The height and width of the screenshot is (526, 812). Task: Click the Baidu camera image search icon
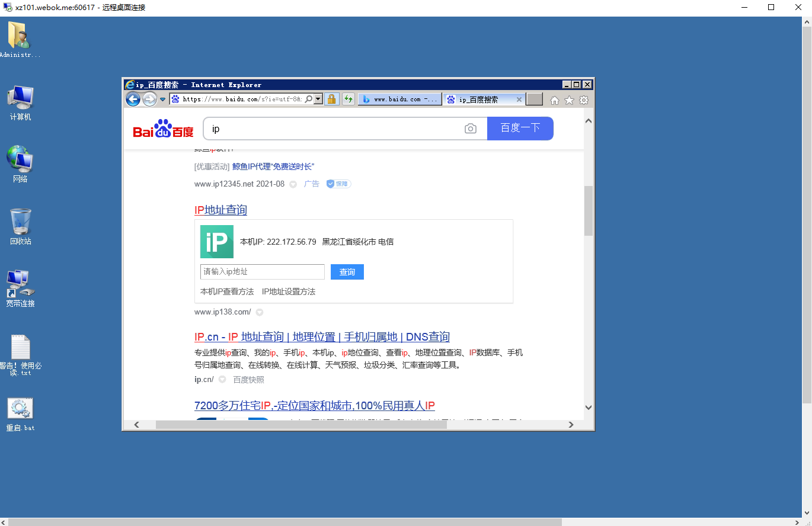click(x=471, y=129)
